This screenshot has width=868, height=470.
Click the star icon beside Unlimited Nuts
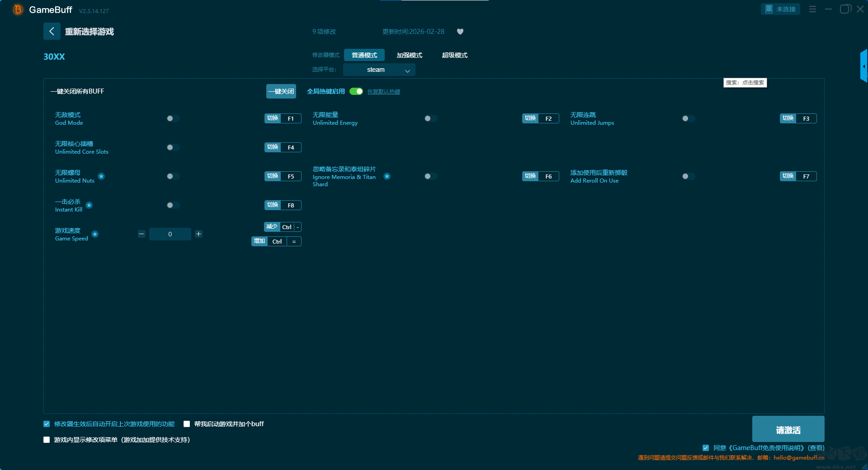tap(101, 176)
